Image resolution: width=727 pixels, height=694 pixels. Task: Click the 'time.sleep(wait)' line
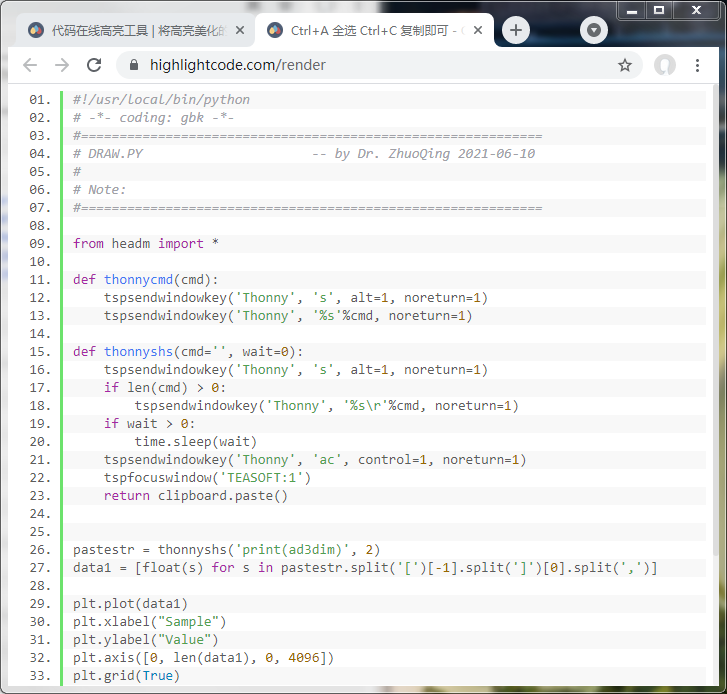(x=196, y=442)
